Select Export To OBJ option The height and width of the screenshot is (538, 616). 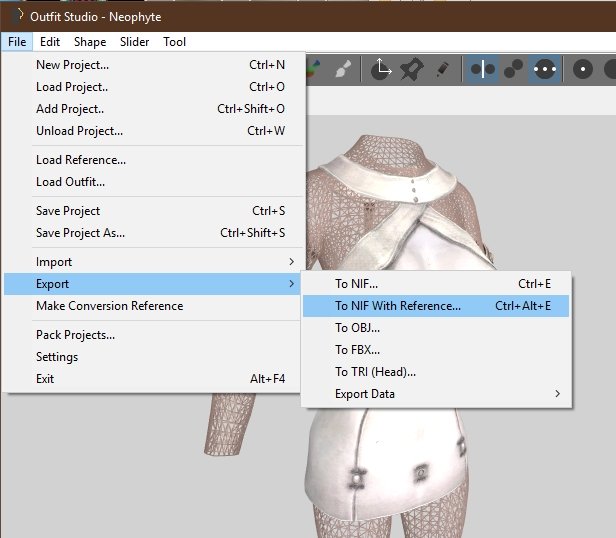357,328
